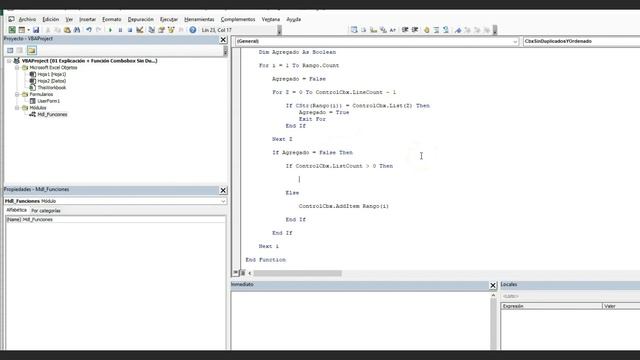Select the Por categorías properties tab
Viewport: 640px width, 360px height.
[46, 211]
